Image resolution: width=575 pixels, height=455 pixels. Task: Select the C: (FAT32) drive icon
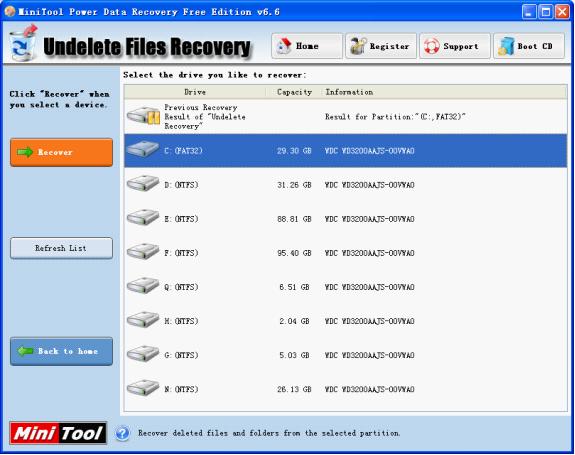coord(143,149)
